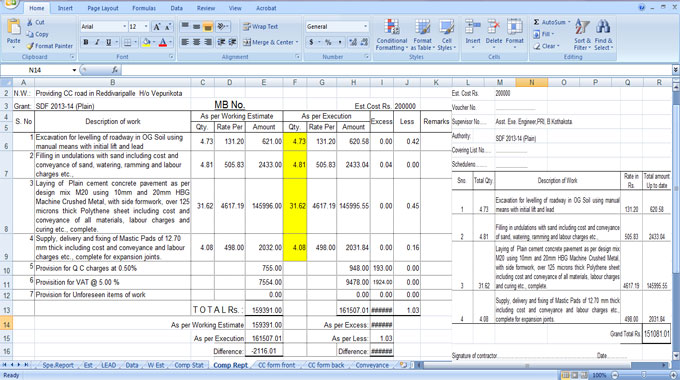680x380 pixels.
Task: Open the Font name dropdown
Action: 124,27
